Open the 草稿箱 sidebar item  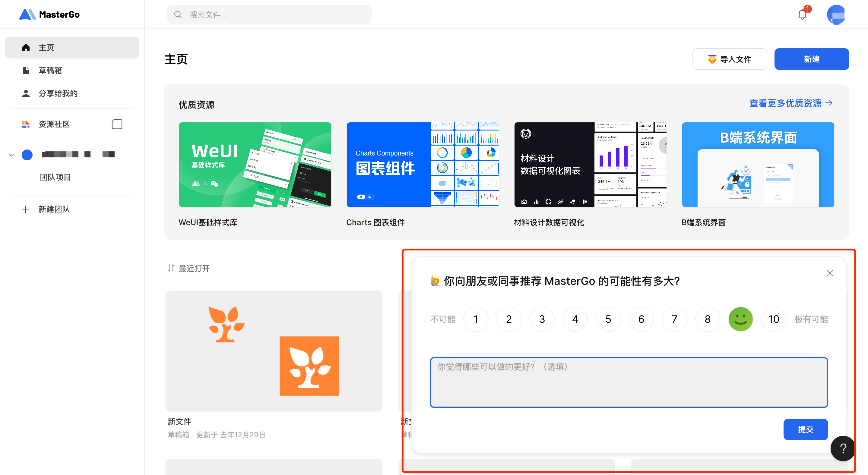[50, 70]
